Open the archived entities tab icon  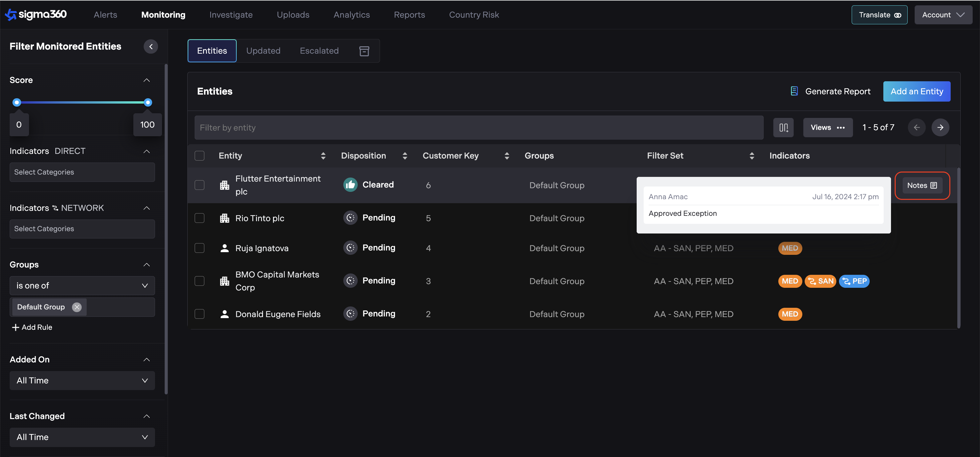tap(364, 51)
